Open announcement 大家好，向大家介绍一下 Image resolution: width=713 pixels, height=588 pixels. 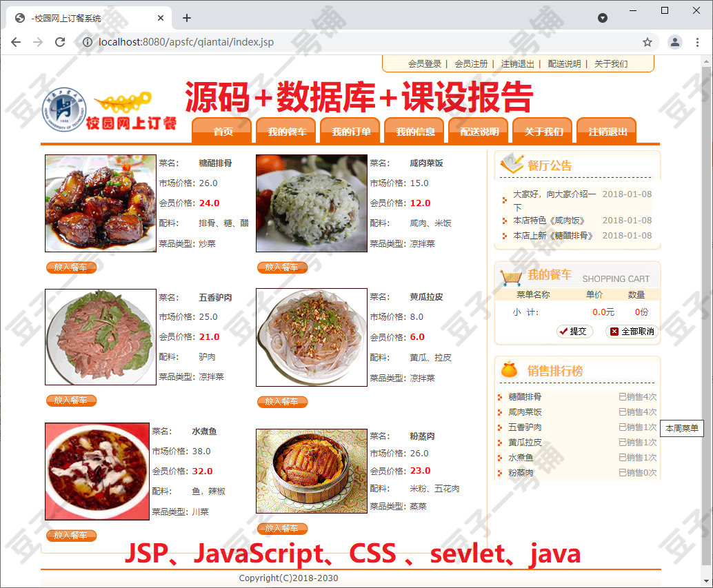(x=554, y=201)
